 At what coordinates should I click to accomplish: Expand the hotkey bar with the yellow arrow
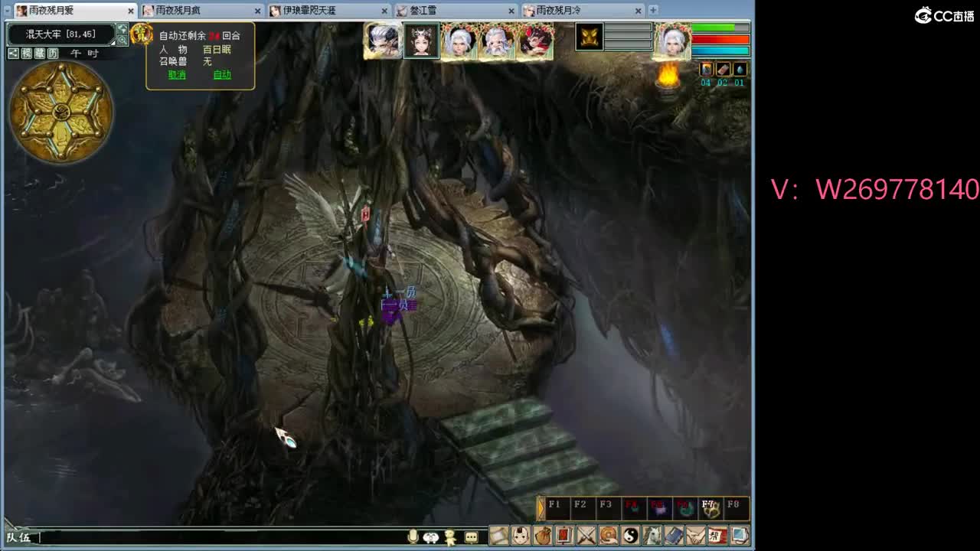tap(541, 508)
